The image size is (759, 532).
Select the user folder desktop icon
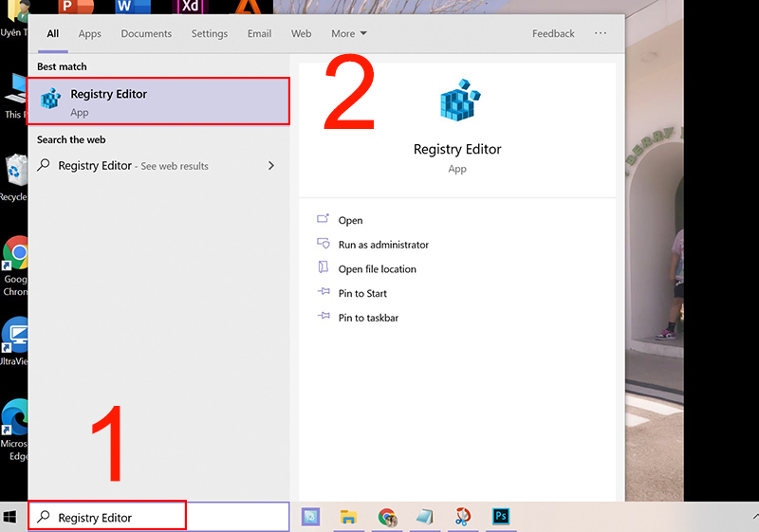(13, 19)
